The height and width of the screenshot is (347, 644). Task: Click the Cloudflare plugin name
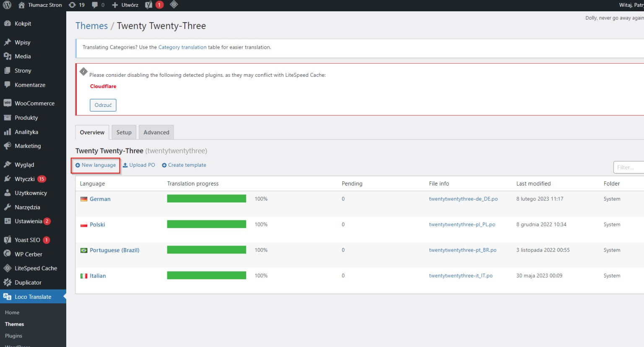103,86
